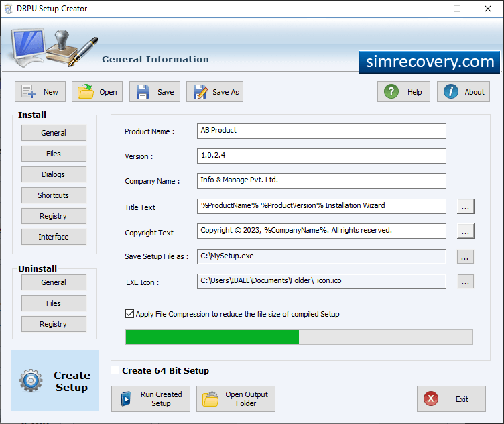This screenshot has height=424, width=504.
Task: Click the Run Created Setup label text
Action: coord(161,399)
